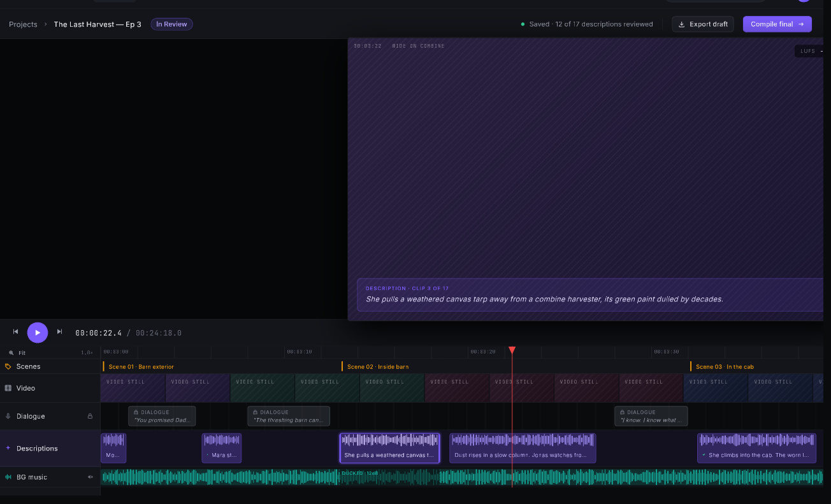Select the Descriptions track label
Viewport: 831px width, 504px height.
37,449
